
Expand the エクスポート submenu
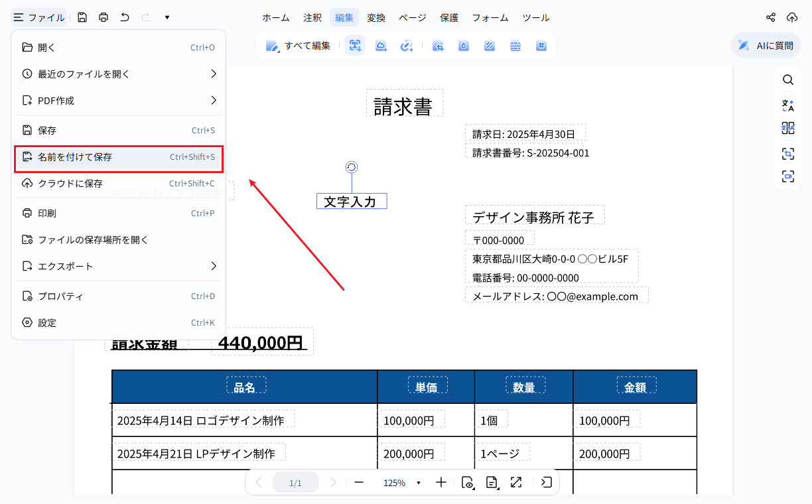click(119, 266)
